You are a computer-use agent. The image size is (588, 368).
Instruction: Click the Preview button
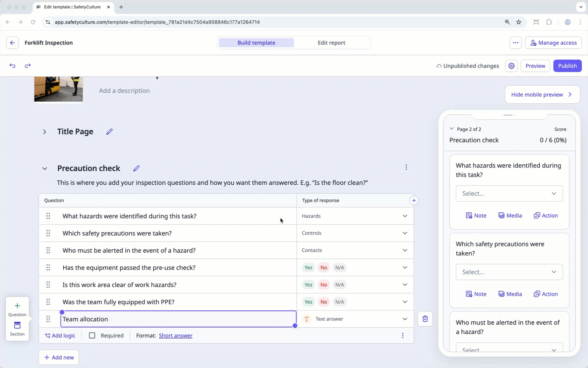pyautogui.click(x=535, y=66)
